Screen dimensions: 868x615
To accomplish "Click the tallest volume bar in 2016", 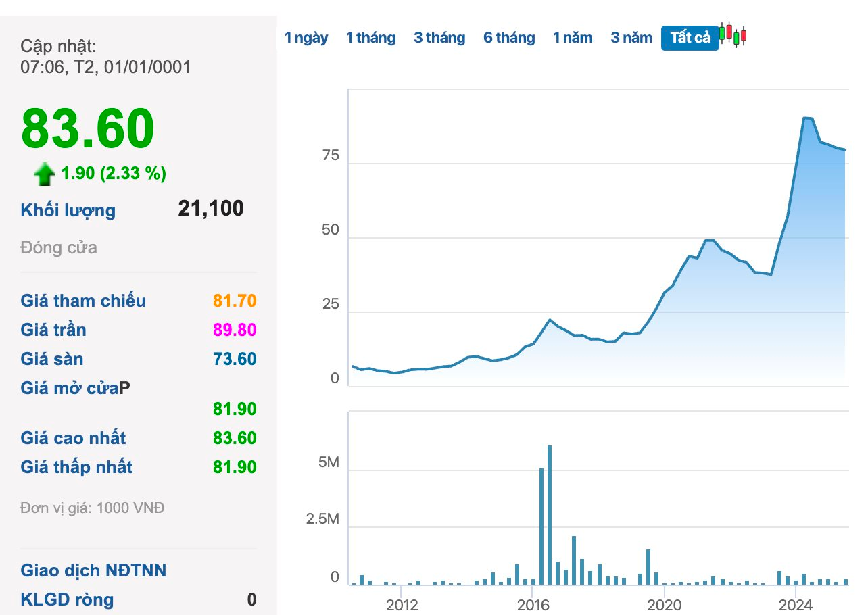I will pos(550,514).
